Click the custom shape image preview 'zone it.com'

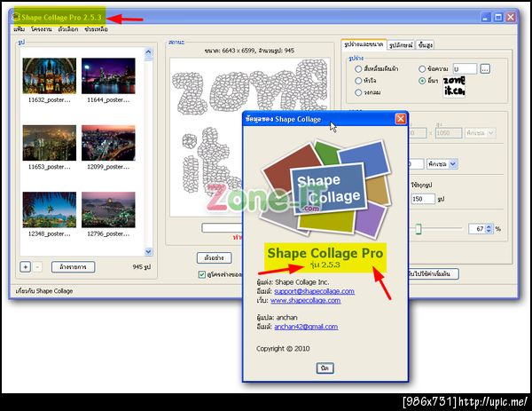(454, 87)
